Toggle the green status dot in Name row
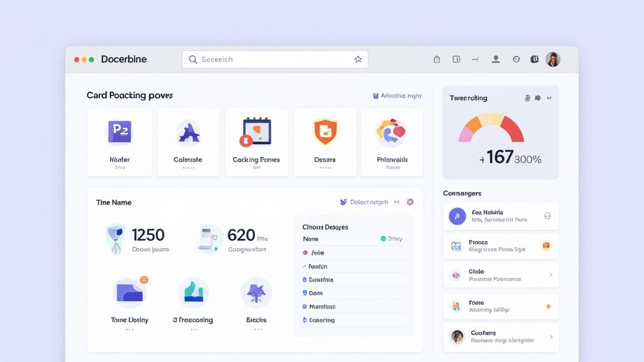644x362 pixels. [x=383, y=239]
